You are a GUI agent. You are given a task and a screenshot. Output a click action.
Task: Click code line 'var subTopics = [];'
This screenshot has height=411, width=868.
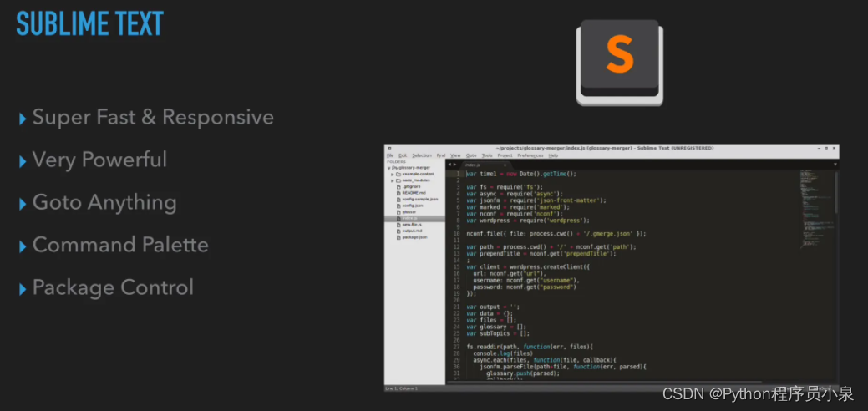[498, 333]
